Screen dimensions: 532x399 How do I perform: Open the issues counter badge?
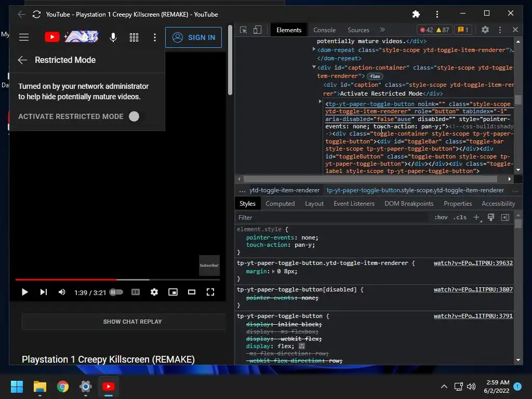click(463, 30)
